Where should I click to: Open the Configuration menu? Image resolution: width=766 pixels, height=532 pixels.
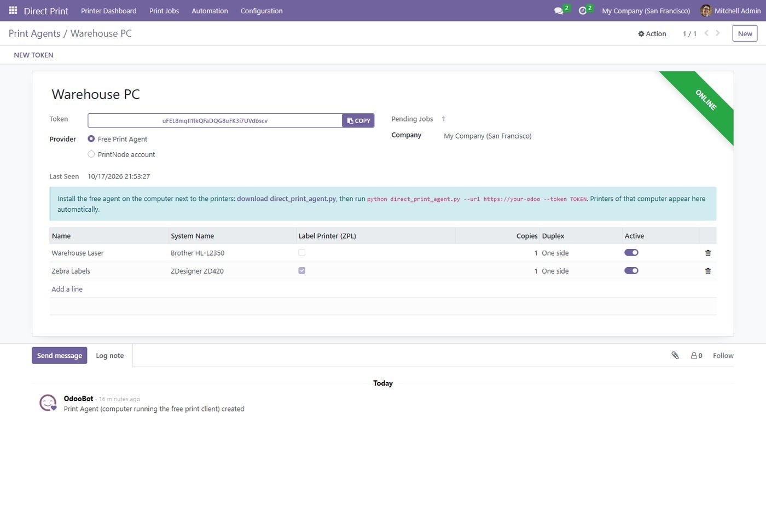(262, 10)
